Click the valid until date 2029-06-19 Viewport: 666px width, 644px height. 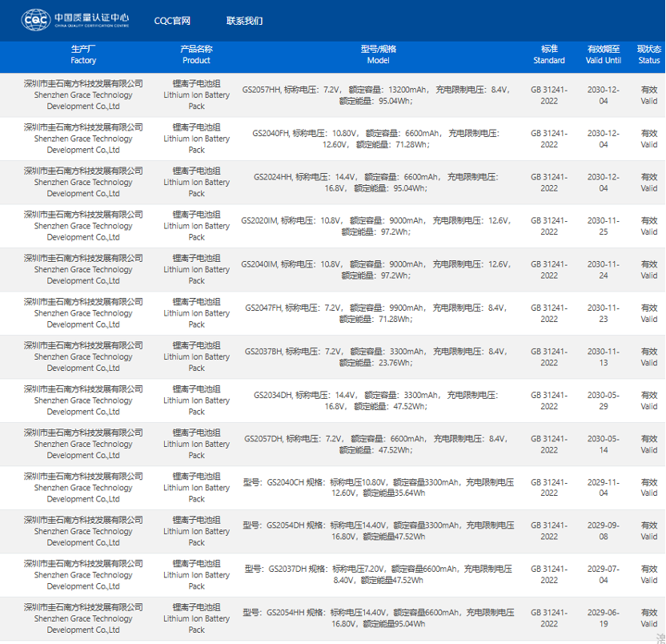tap(604, 618)
